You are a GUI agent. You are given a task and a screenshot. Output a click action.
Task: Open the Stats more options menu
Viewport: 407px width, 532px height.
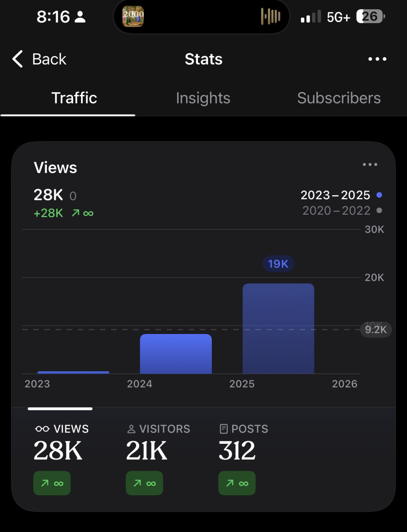pos(377,59)
